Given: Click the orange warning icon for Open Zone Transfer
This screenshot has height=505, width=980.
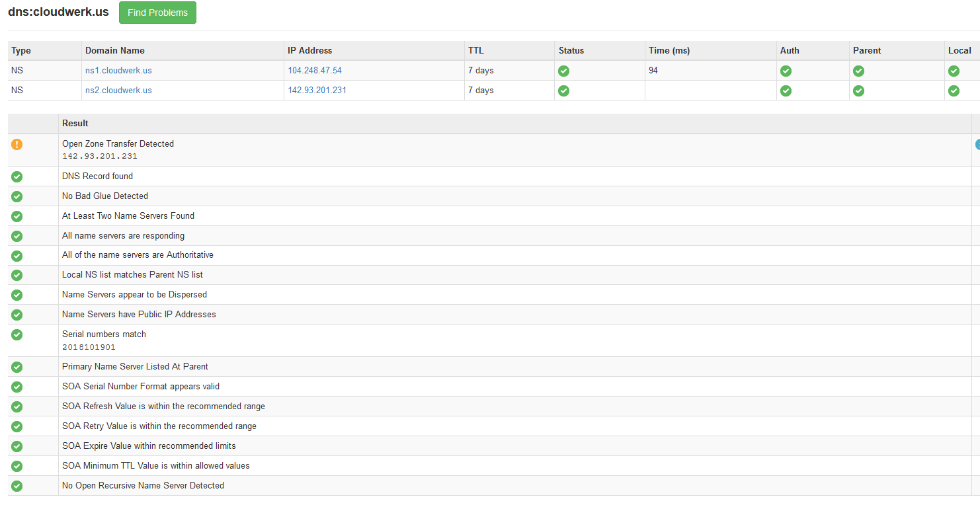Looking at the screenshot, I should pyautogui.click(x=17, y=144).
